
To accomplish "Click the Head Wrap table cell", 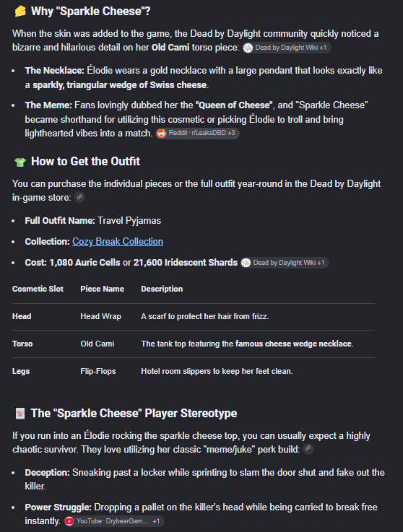I will [100, 316].
